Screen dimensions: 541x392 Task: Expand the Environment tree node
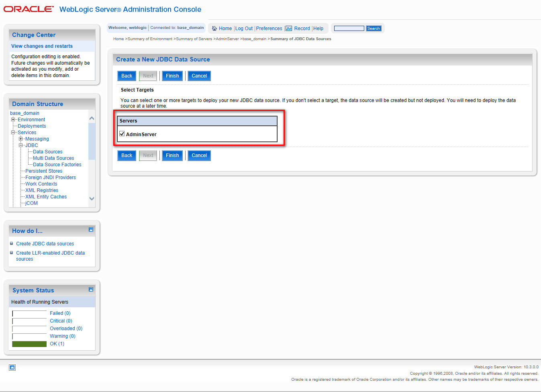(13, 120)
